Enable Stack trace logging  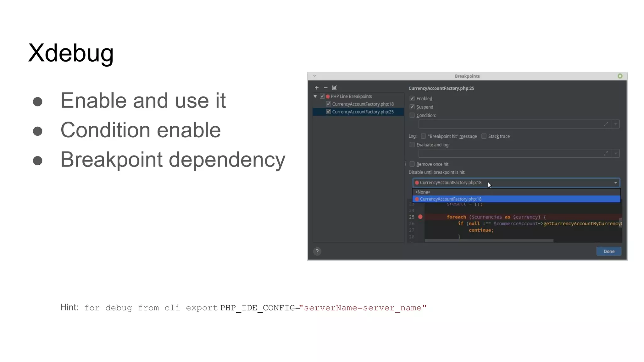pyautogui.click(x=484, y=136)
